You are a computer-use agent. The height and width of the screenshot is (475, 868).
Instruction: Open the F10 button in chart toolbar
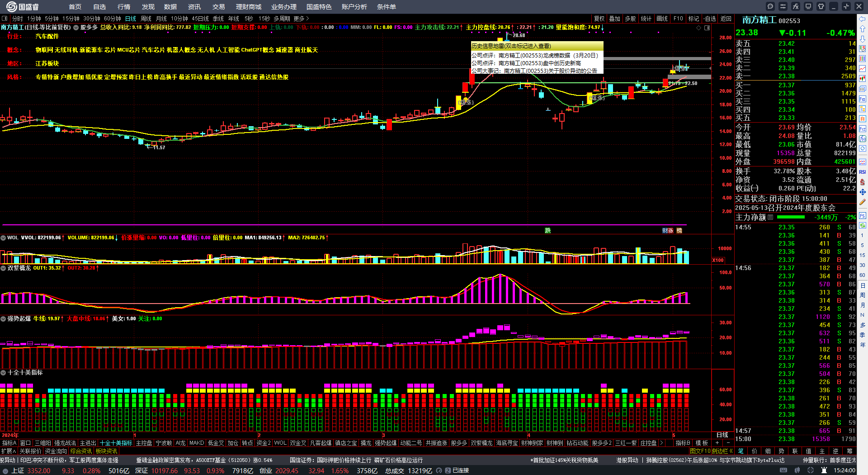click(x=678, y=19)
